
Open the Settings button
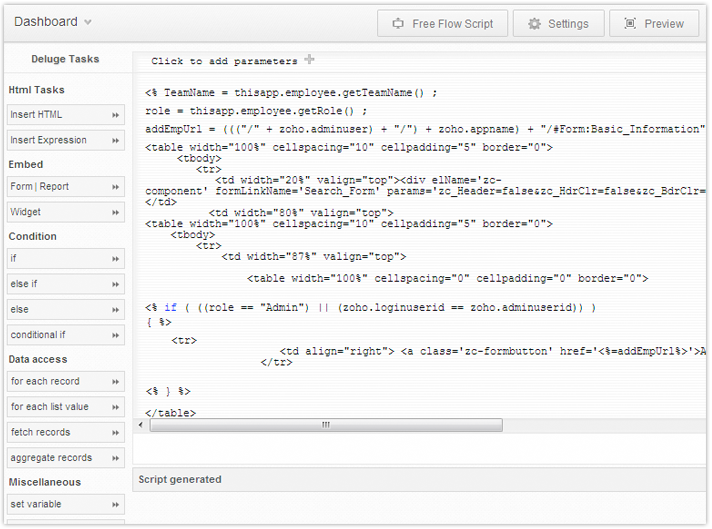tap(558, 24)
